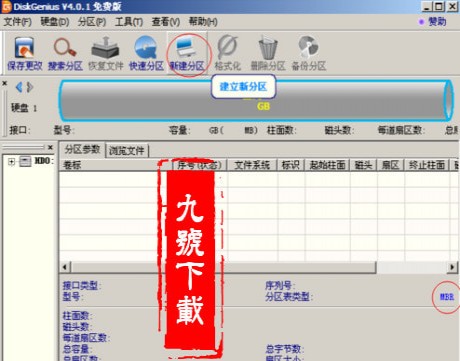Screen dimensions: 460x361
Task: Close the DiskGenius window
Action: tap(452, 6)
